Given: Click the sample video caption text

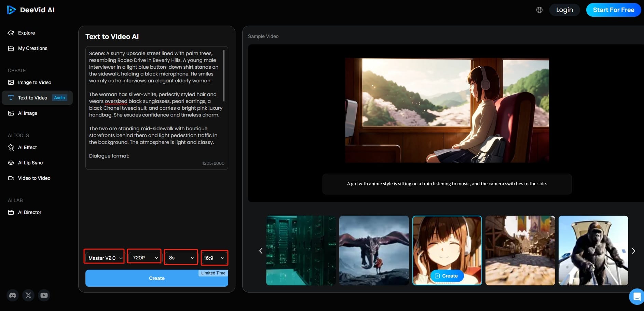Looking at the screenshot, I should (447, 184).
